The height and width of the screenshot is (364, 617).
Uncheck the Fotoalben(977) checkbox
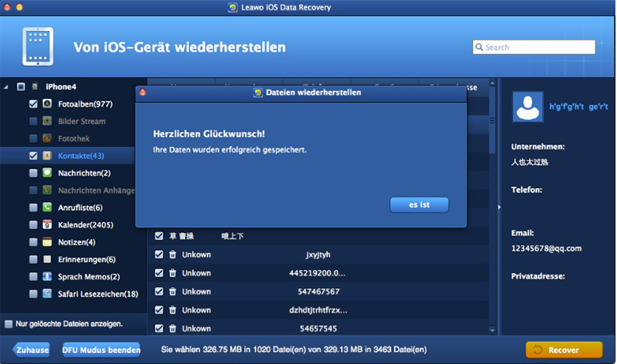tap(33, 104)
